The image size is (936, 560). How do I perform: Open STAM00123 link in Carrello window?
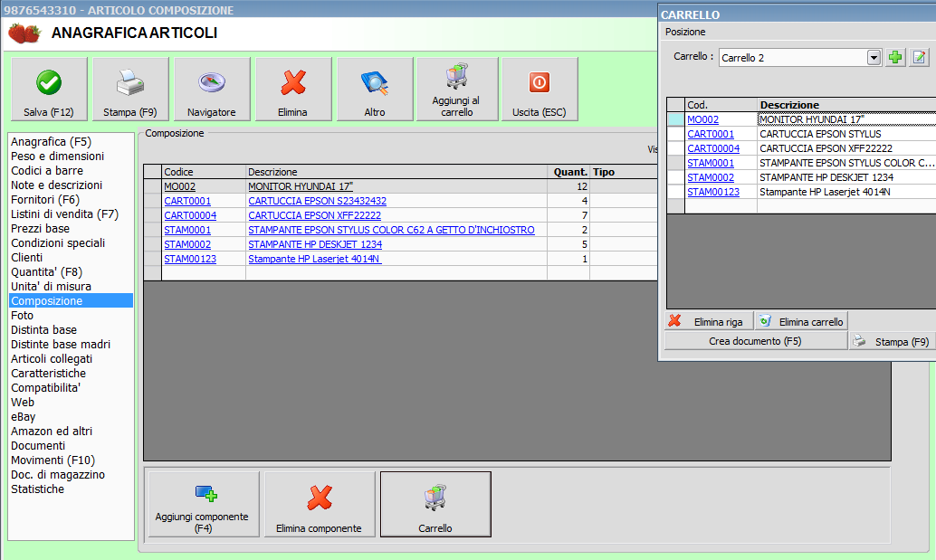pyautogui.click(x=713, y=192)
